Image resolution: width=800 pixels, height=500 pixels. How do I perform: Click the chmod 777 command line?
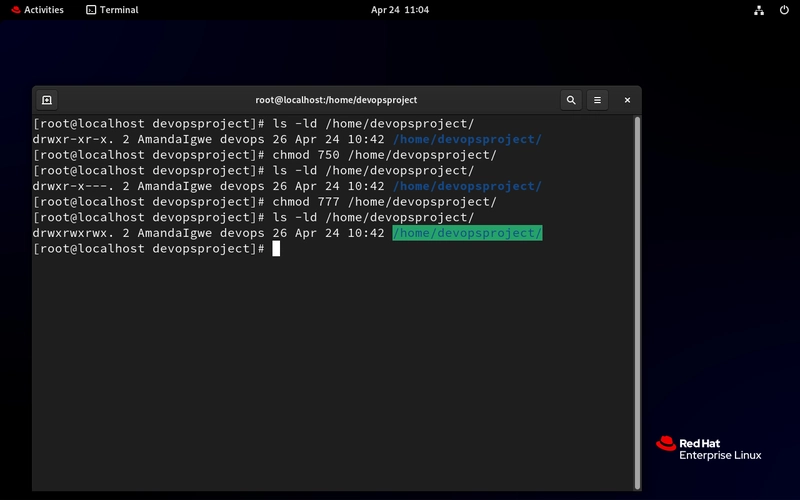pyautogui.click(x=265, y=202)
